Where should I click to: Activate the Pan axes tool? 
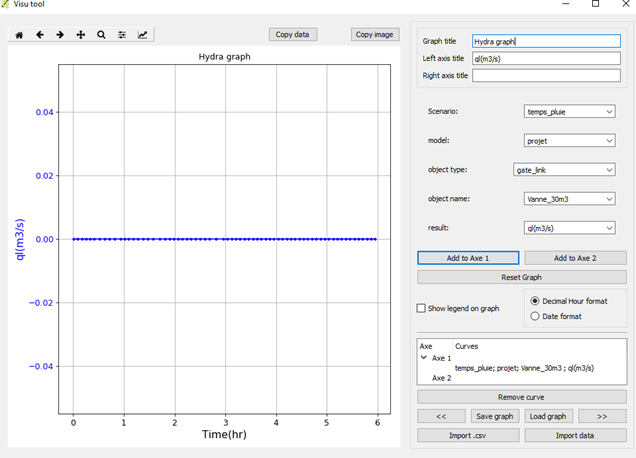[81, 35]
